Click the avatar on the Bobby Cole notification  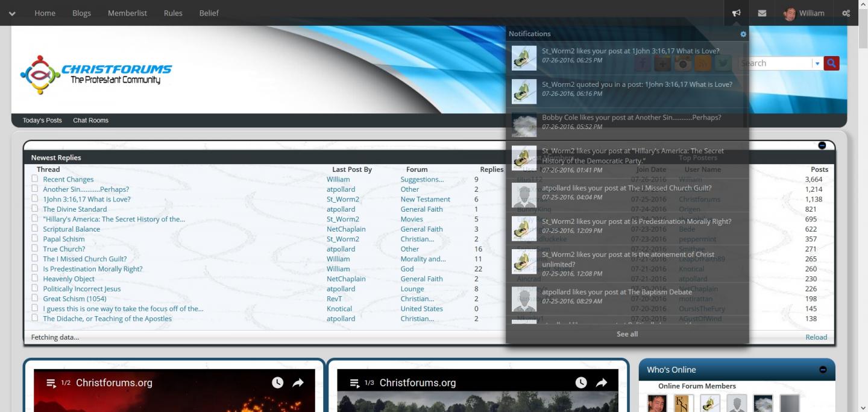524,124
